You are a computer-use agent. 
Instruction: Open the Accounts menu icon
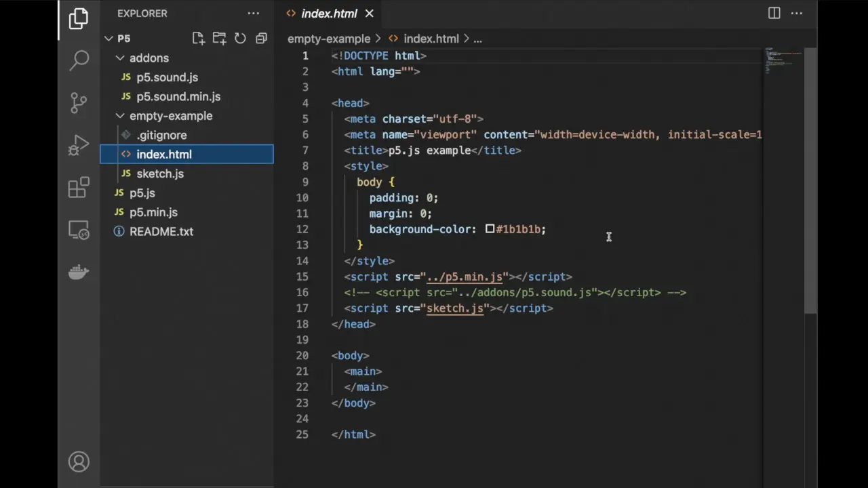coord(79,462)
